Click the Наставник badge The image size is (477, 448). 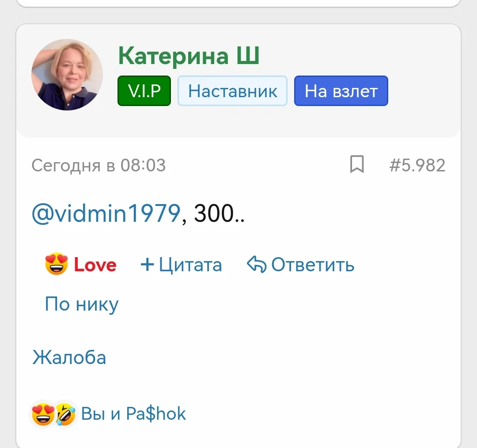(232, 91)
